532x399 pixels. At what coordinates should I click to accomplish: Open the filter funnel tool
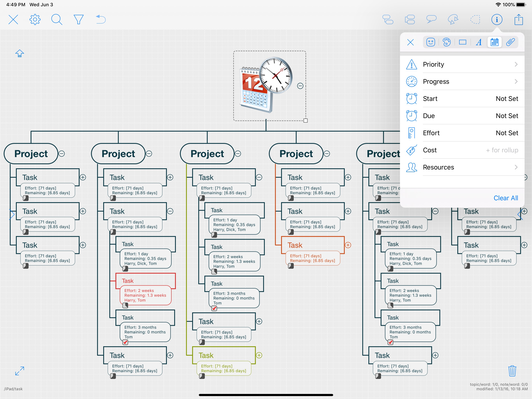point(78,19)
